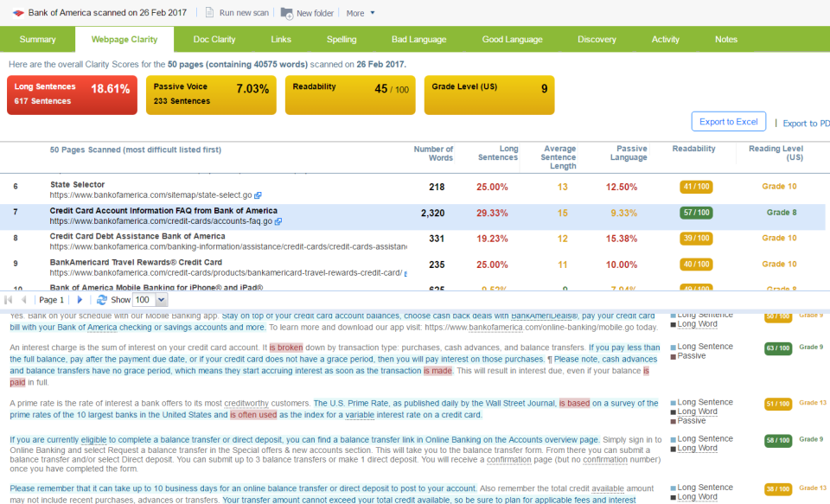Click the New folder icon

pyautogui.click(x=286, y=13)
